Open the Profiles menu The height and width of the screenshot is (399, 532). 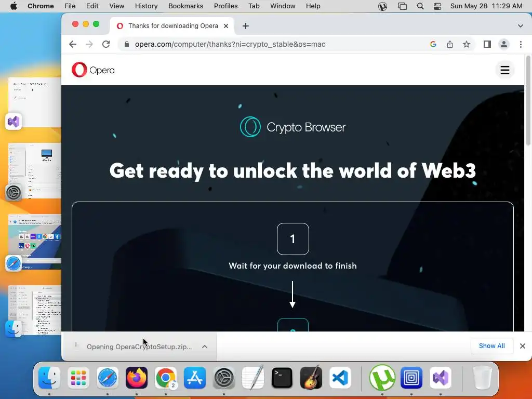point(225,6)
